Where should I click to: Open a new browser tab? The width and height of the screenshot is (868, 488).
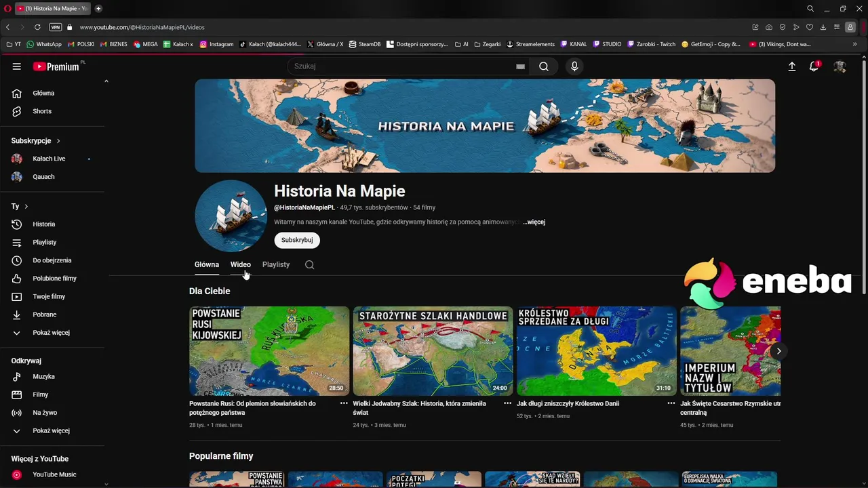[x=98, y=9]
